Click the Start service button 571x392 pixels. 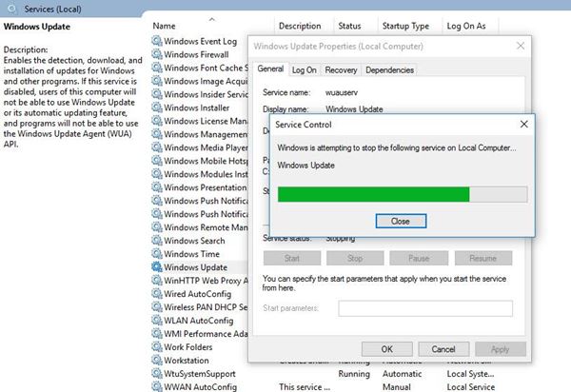(292, 258)
